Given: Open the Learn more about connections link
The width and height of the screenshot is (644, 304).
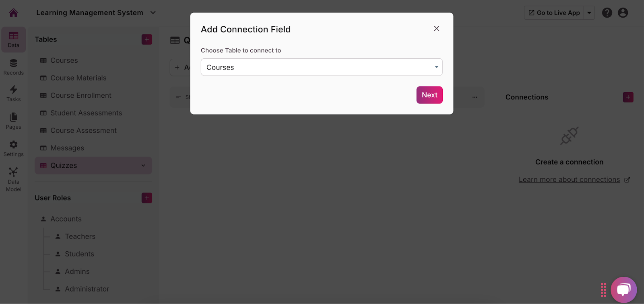Looking at the screenshot, I should point(569,180).
